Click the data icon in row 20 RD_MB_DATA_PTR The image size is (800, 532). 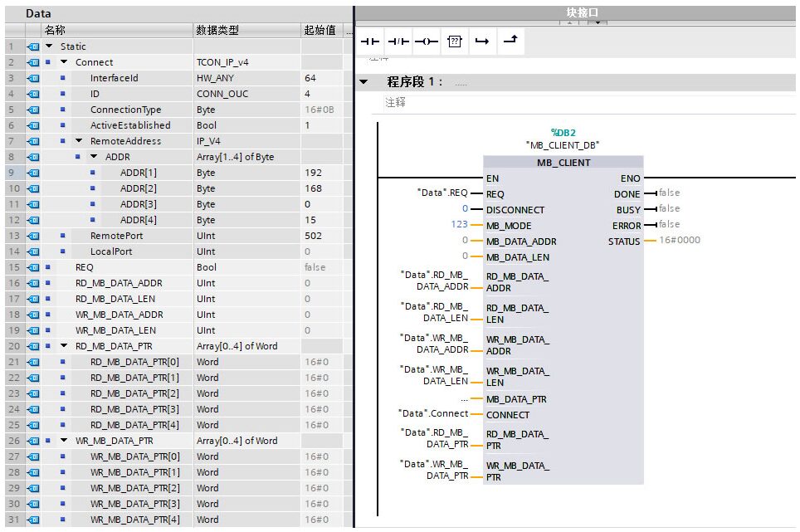point(33,346)
